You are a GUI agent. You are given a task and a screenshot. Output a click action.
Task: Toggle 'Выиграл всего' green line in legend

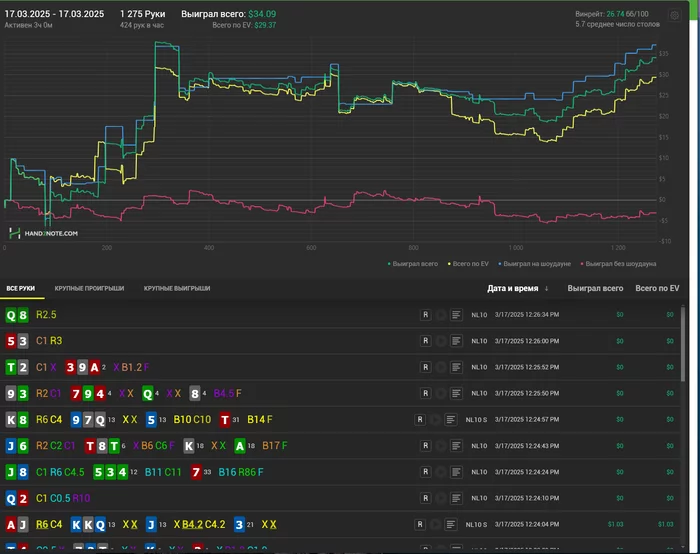click(413, 264)
